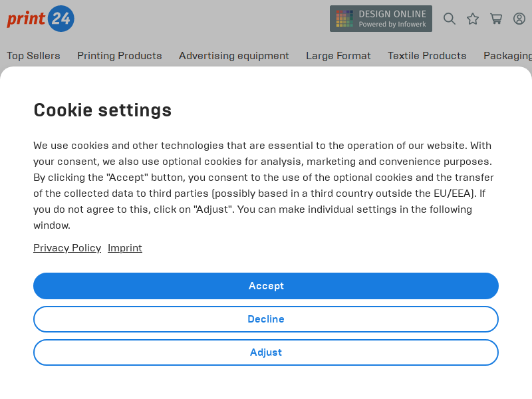532x399 pixels.
Task: Select the Packaging navigation item
Action: [507, 56]
